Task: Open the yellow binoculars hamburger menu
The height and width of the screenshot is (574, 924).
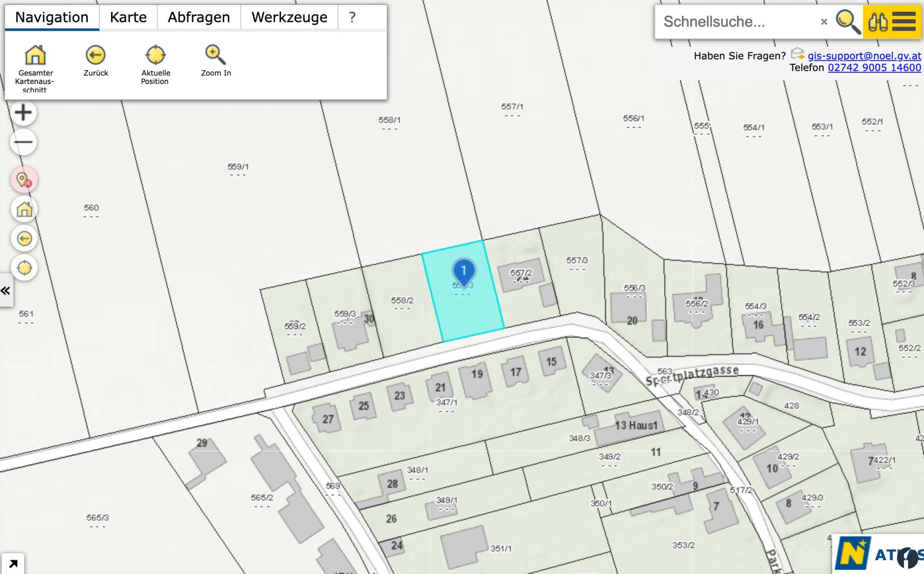Action: 892,22
